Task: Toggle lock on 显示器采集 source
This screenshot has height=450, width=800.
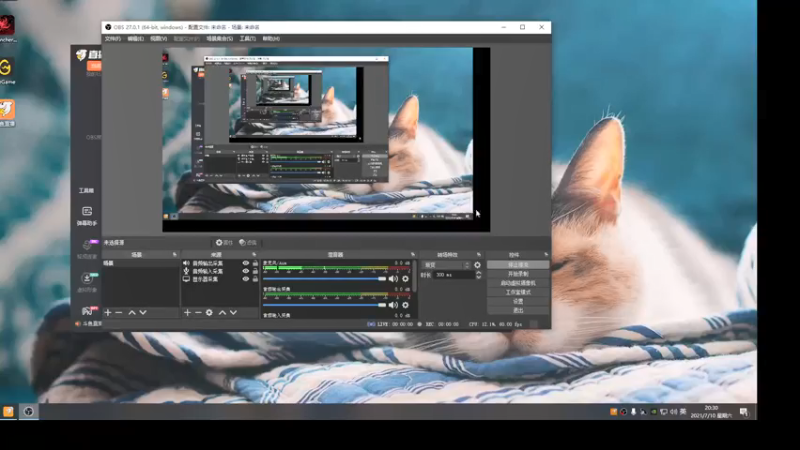Action: (255, 279)
